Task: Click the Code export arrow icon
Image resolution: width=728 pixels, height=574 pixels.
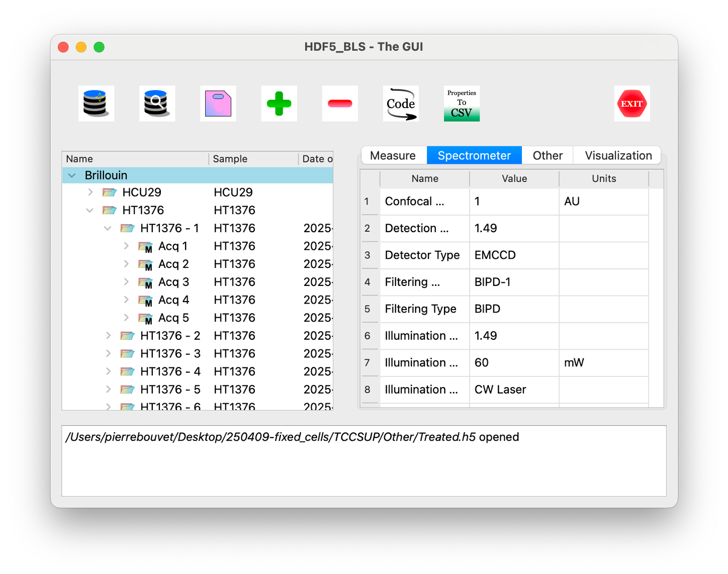Action: (401, 104)
